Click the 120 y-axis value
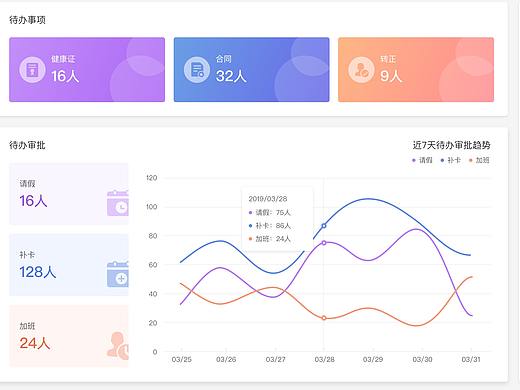 coord(151,178)
